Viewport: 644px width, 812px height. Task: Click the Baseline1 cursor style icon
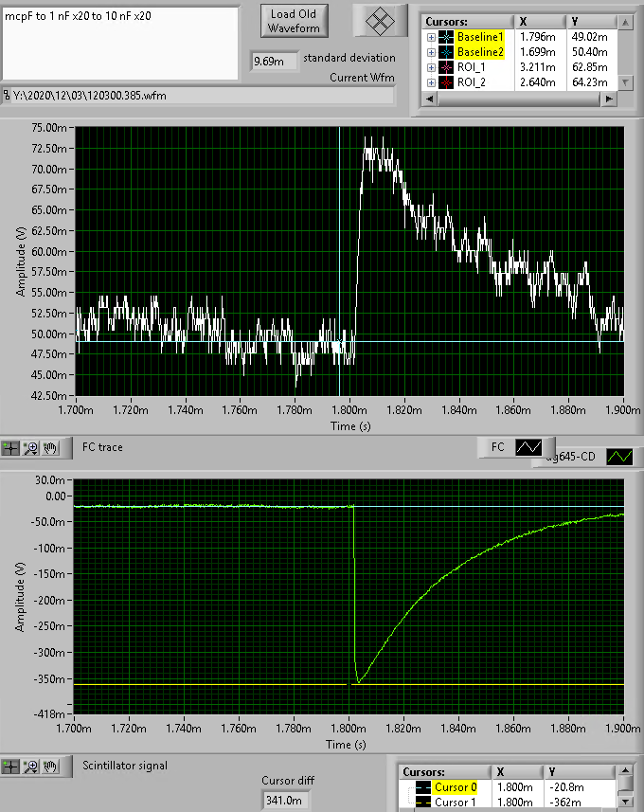[x=447, y=37]
